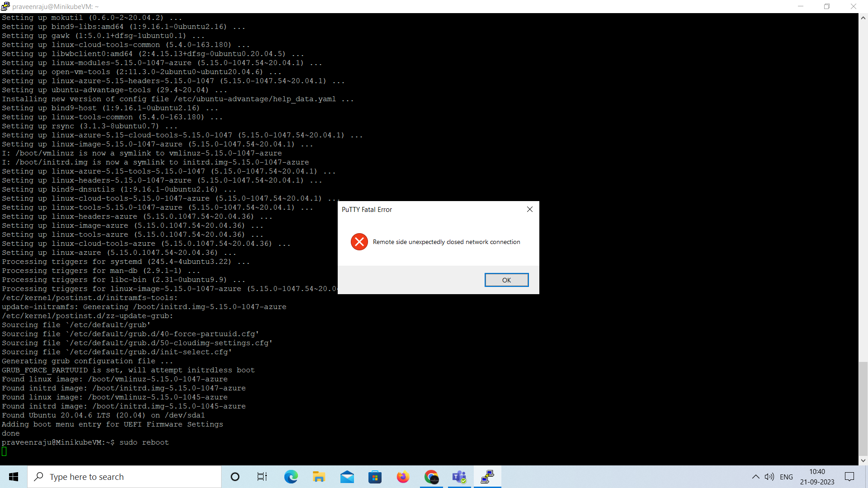
Task: Click the taskbar search box
Action: [x=124, y=477]
